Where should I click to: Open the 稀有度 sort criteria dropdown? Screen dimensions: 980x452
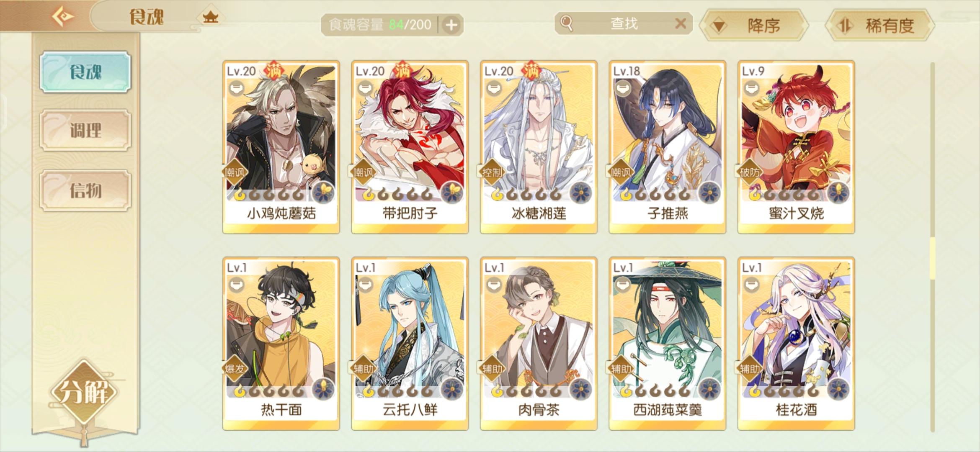tap(879, 26)
